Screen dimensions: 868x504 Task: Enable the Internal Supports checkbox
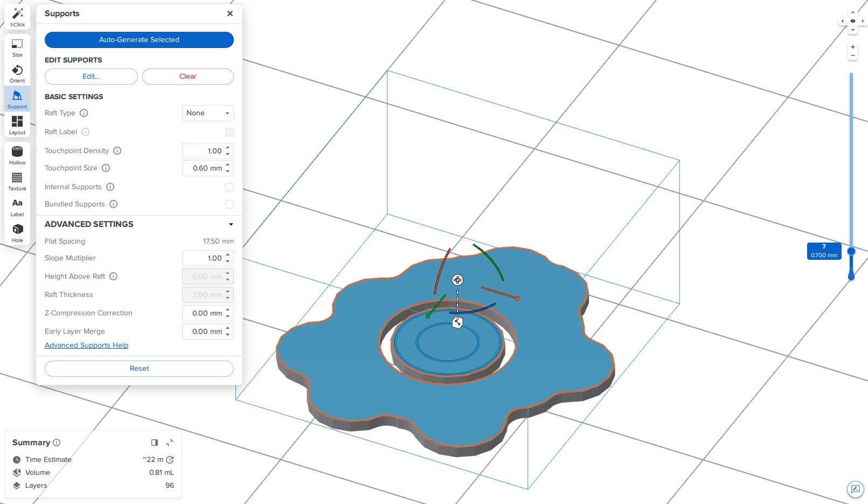point(230,187)
